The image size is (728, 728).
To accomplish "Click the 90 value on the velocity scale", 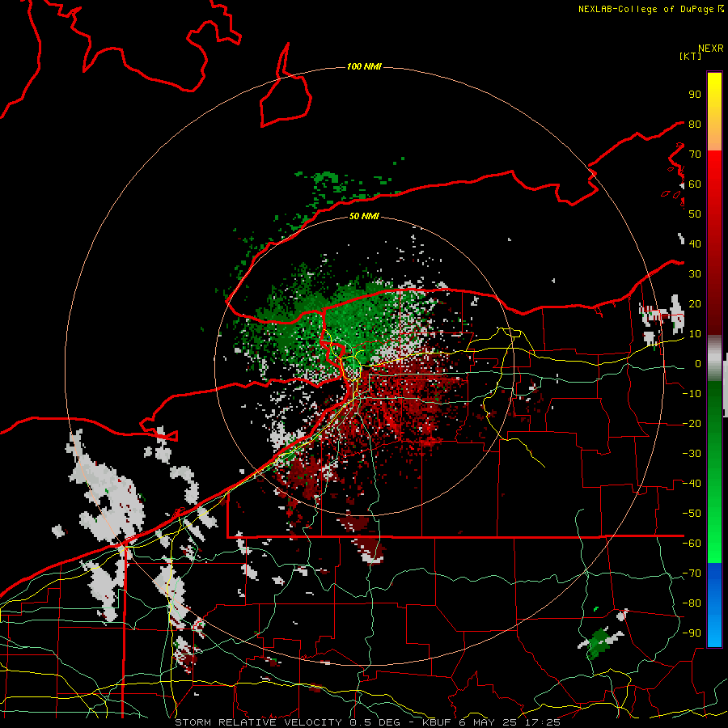I will (x=695, y=95).
